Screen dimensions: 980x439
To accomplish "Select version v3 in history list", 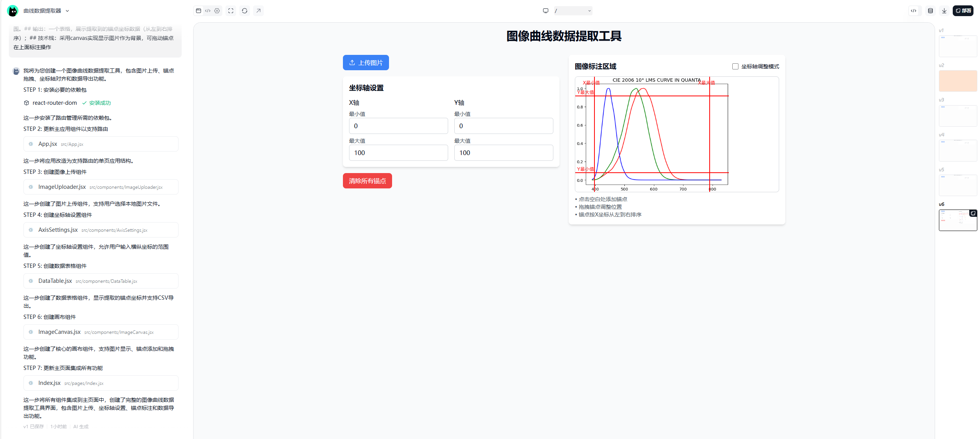I will (957, 116).
